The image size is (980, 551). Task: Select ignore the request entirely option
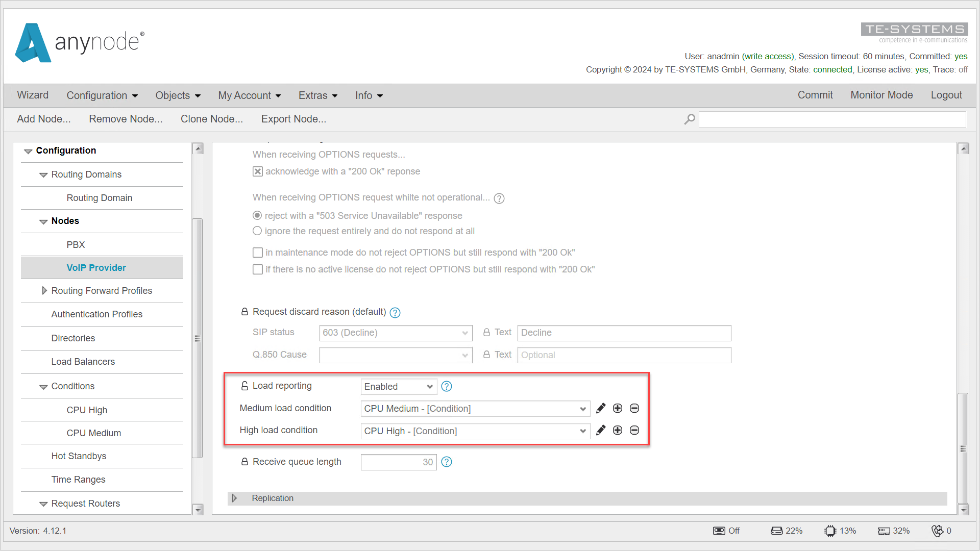click(257, 231)
